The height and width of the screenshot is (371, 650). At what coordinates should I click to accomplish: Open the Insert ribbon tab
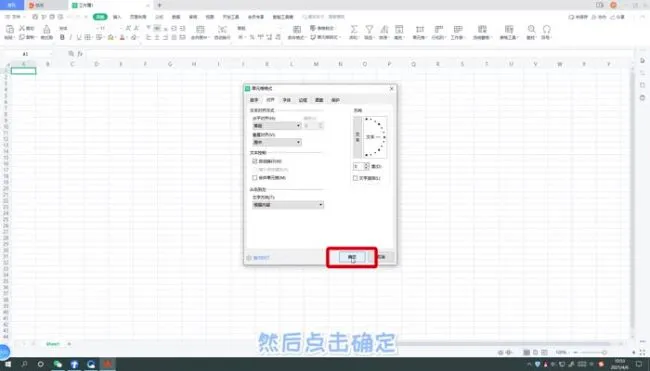(117, 17)
